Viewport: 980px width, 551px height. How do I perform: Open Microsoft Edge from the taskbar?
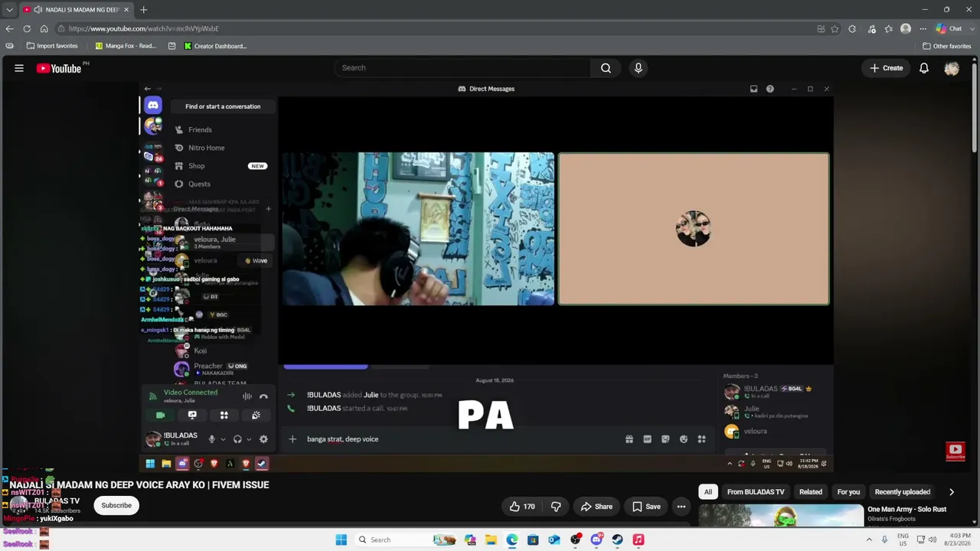click(512, 540)
